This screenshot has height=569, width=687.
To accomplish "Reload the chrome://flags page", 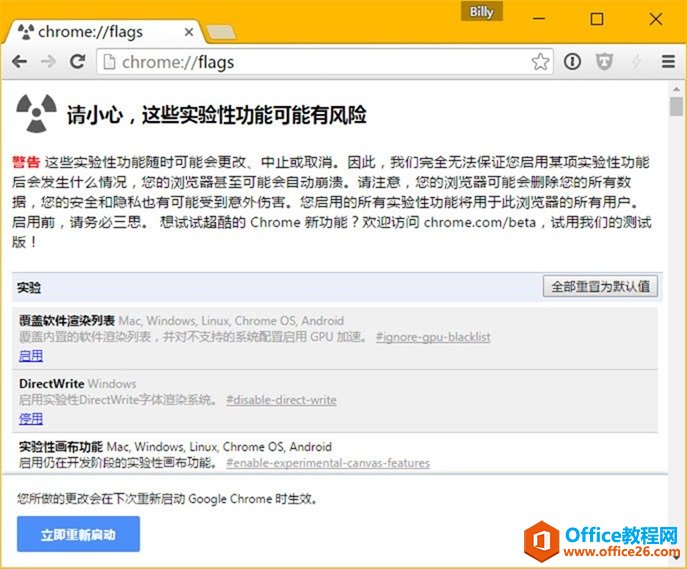I will pyautogui.click(x=78, y=61).
